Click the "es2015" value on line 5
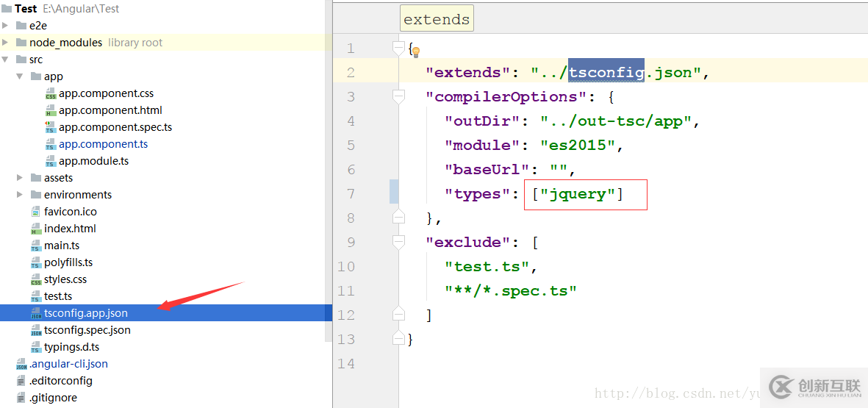 point(577,146)
